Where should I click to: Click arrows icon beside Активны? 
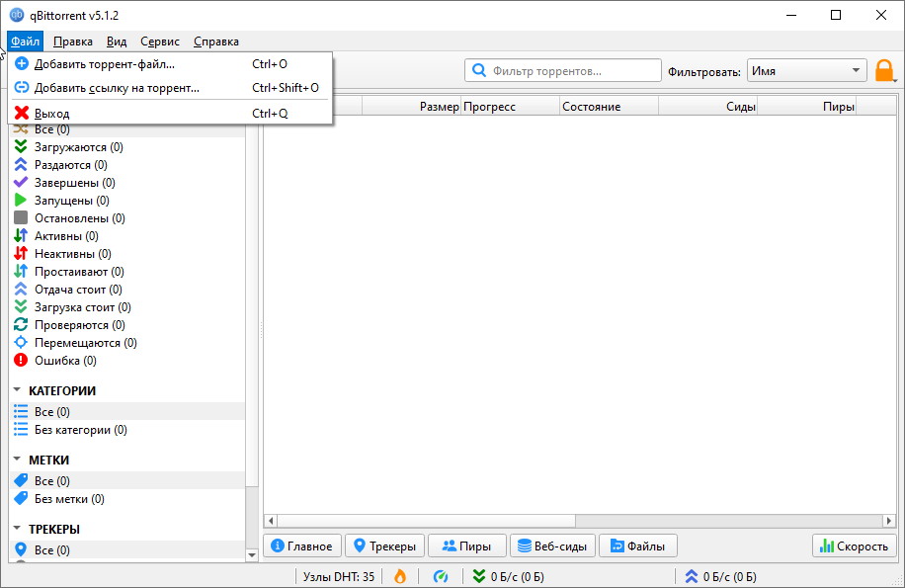point(21,235)
